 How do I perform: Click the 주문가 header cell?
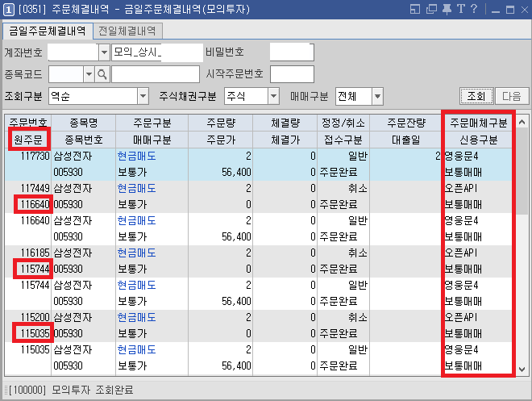(221, 140)
